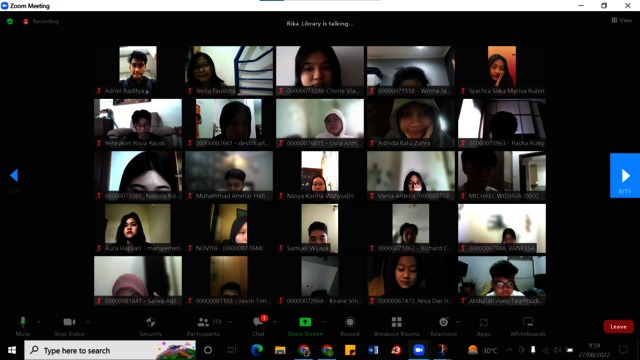This screenshot has height=360, width=640.
Task: Open Breakout Rooms
Action: pyautogui.click(x=396, y=326)
